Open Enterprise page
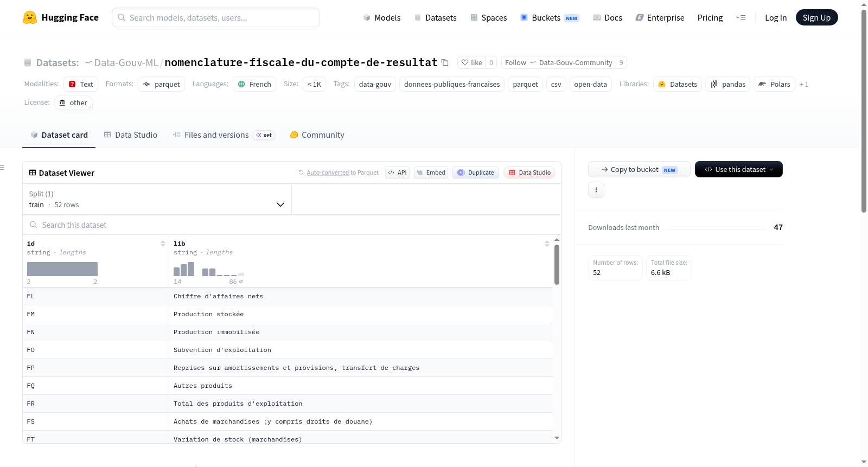This screenshot has height=467, width=868. point(660,17)
